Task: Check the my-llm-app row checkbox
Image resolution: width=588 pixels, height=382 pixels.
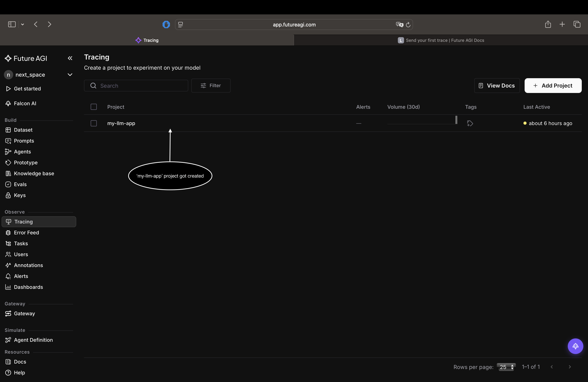Action: [94, 123]
